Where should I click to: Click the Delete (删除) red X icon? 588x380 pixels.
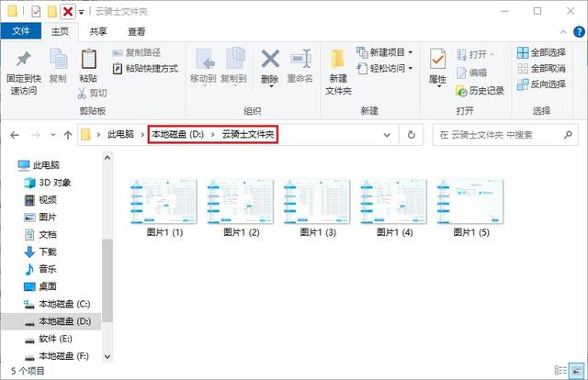270,59
